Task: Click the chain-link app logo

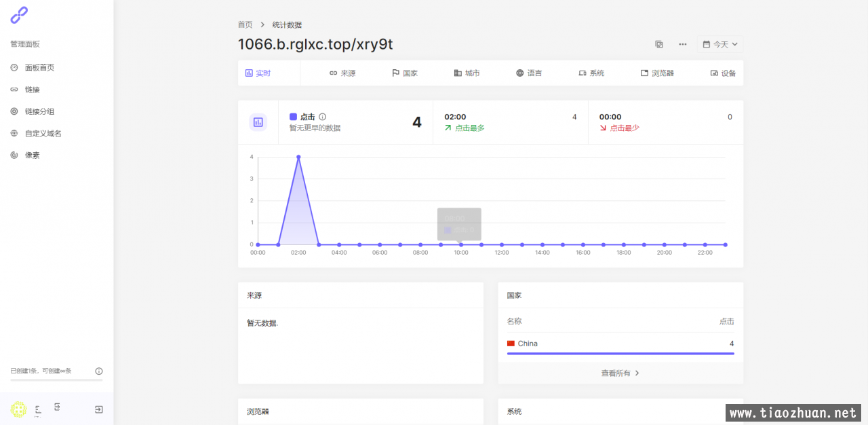Action: click(19, 15)
